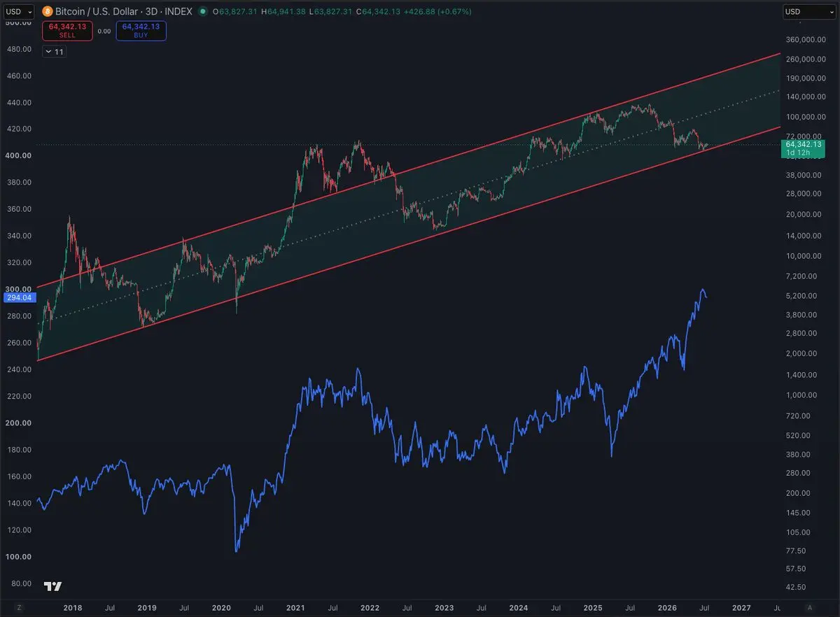Image resolution: width=840 pixels, height=617 pixels.
Task: Click the 2025 label on the time axis
Action: tap(593, 607)
